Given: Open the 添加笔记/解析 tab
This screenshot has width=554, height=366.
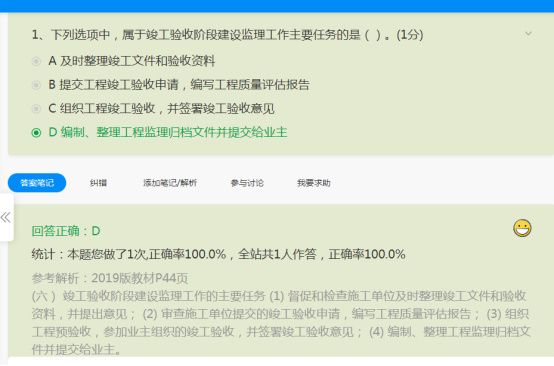Looking at the screenshot, I should click(x=170, y=183).
